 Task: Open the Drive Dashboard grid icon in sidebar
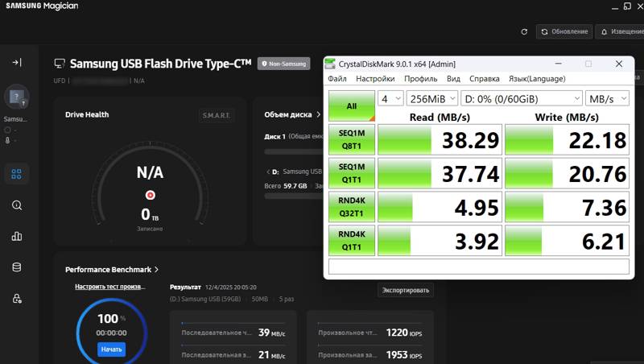[17, 173]
